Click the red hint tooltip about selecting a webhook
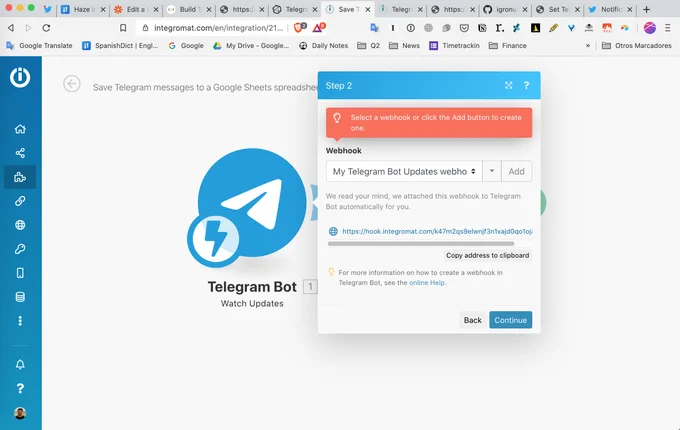Image resolution: width=680 pixels, height=430 pixels. pyautogui.click(x=429, y=123)
